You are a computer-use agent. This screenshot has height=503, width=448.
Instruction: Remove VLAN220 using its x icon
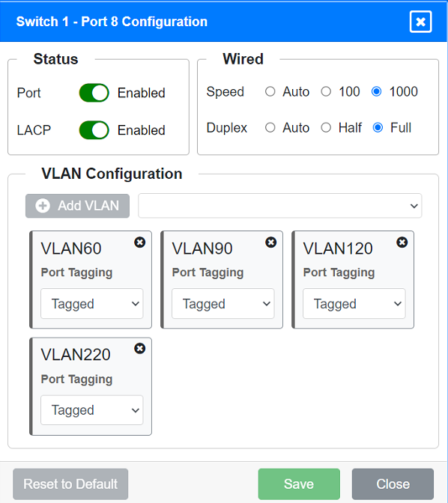click(x=139, y=348)
